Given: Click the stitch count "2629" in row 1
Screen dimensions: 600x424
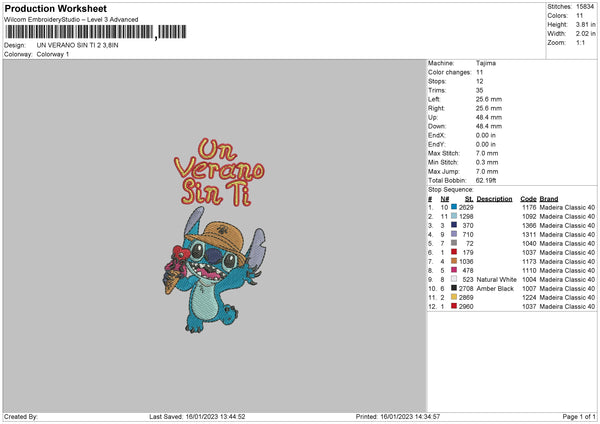Looking at the screenshot, I should coord(466,207).
